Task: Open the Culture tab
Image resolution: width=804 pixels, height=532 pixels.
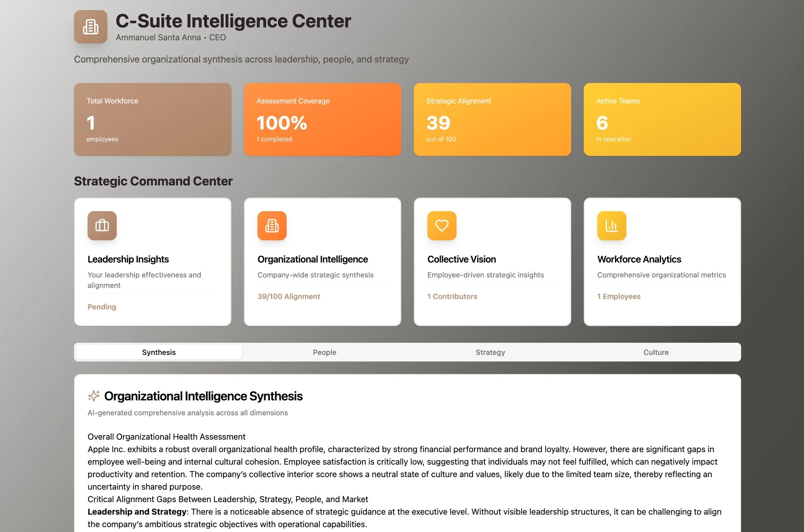Action: pyautogui.click(x=656, y=352)
